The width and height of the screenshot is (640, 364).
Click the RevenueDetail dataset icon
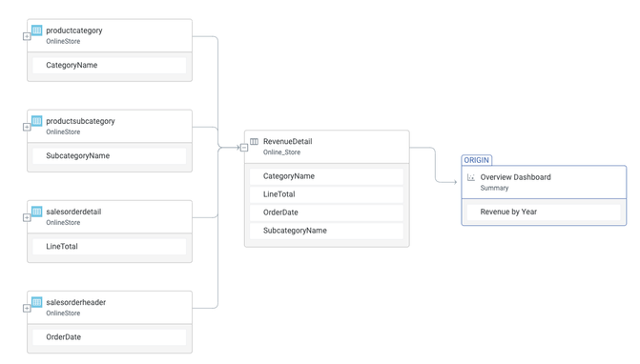coord(254,141)
